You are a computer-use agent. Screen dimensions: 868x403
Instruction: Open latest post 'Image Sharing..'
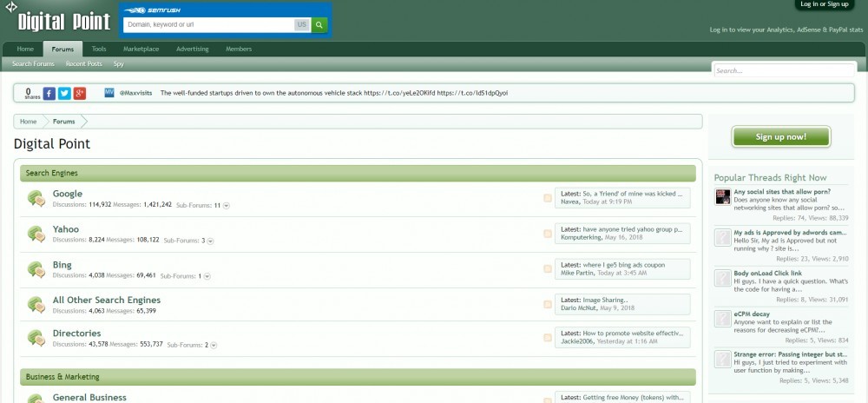(x=606, y=300)
